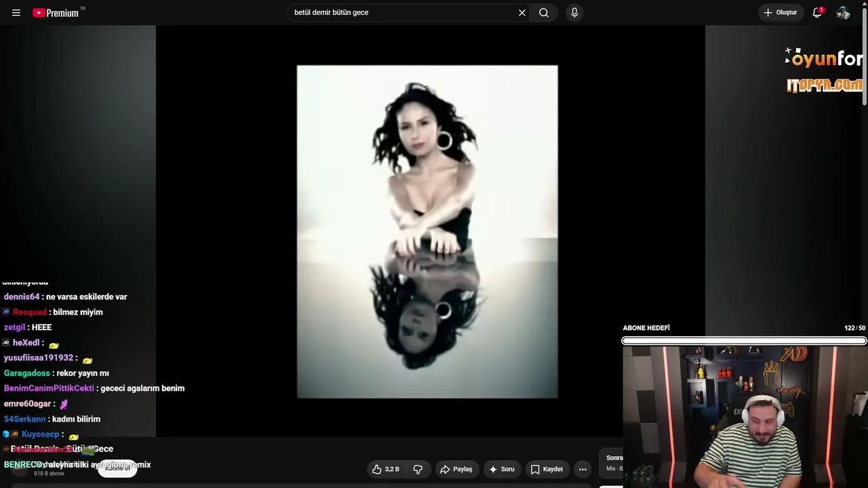Select 54Serkann's message 'kadını bilirim'

[77, 420]
